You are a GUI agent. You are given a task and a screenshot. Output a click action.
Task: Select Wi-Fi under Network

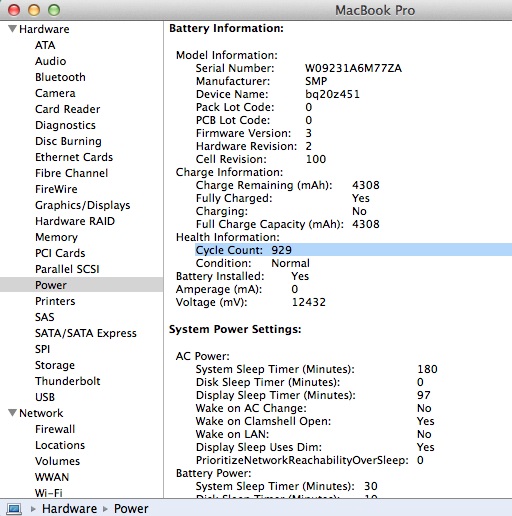pyautogui.click(x=49, y=492)
